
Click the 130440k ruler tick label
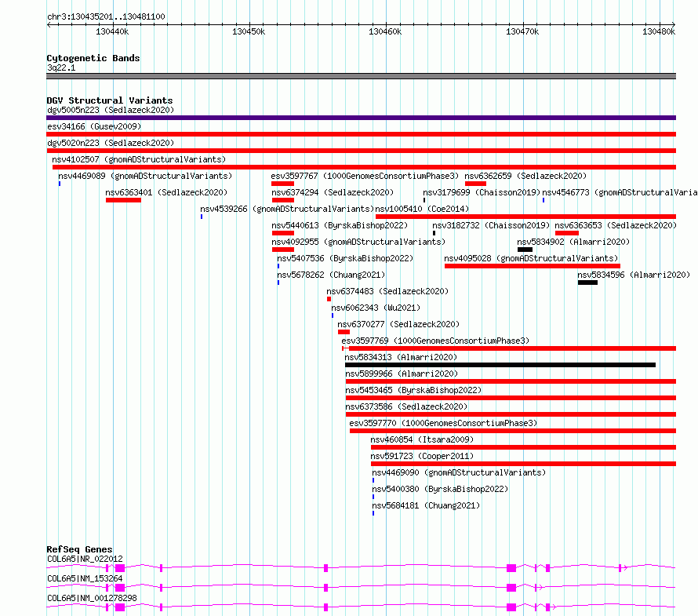click(x=112, y=31)
